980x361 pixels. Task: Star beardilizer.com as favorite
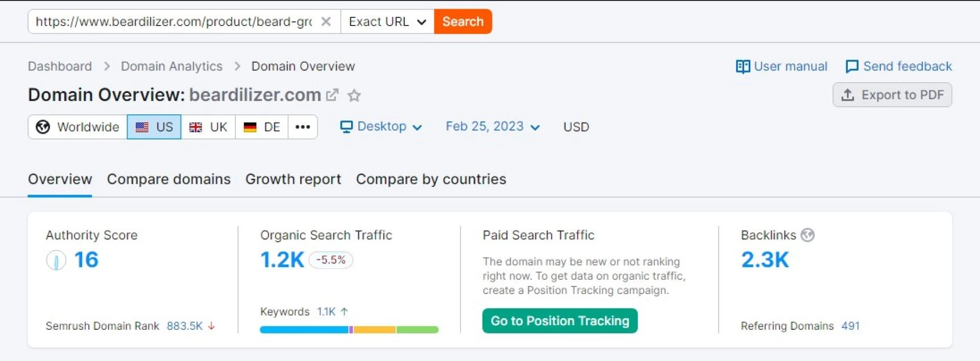(354, 95)
